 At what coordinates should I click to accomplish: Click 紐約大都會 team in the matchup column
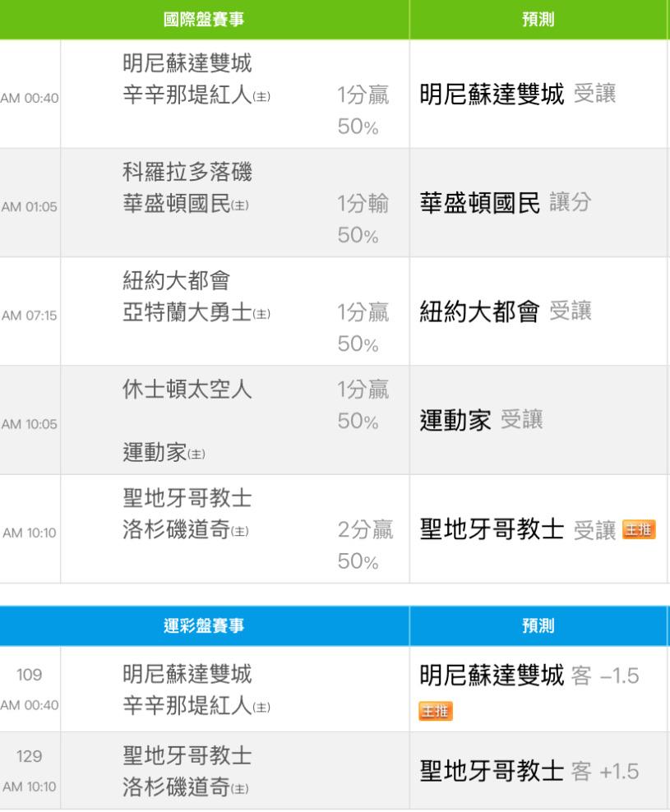(x=176, y=281)
